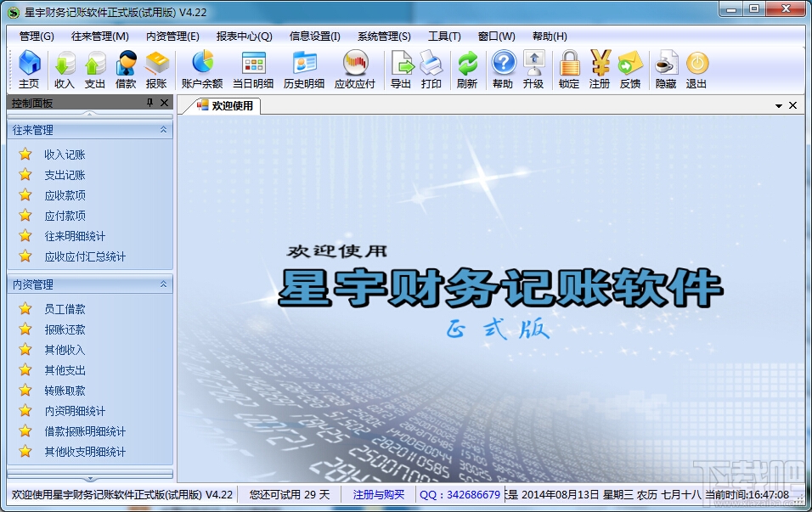The height and width of the screenshot is (512, 812).
Task: Open 收入记账 in control panel
Action: click(x=65, y=155)
